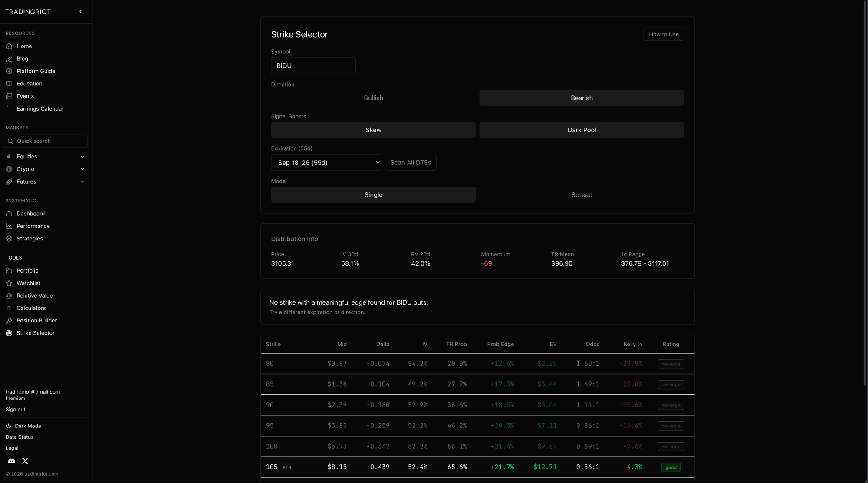Toggle the Skew signal boost
This screenshot has width=868, height=483.
click(373, 130)
